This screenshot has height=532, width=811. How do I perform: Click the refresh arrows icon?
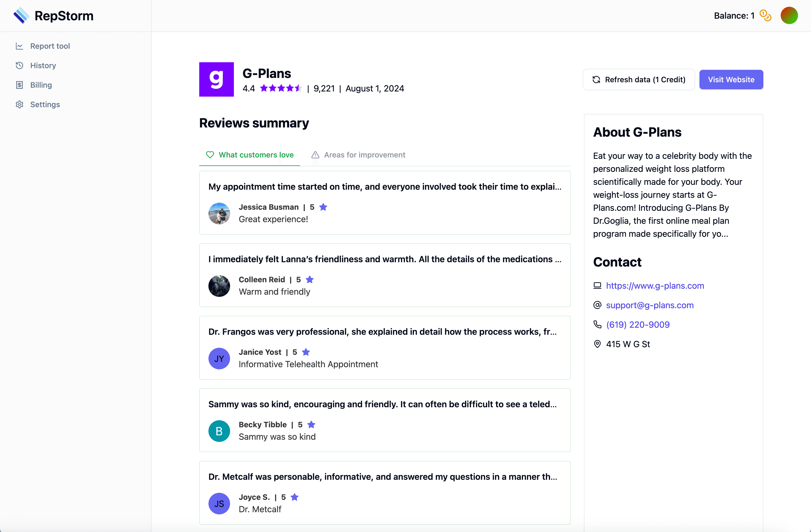click(596, 79)
